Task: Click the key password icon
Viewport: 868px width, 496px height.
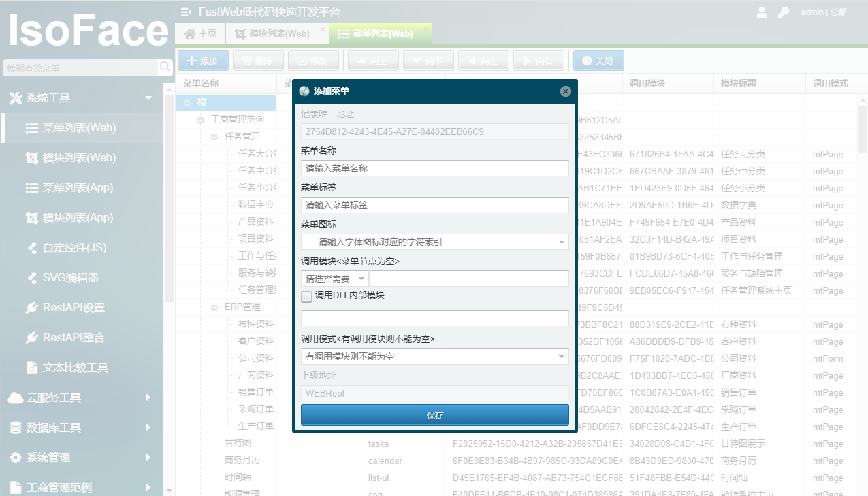Action: coord(784,12)
